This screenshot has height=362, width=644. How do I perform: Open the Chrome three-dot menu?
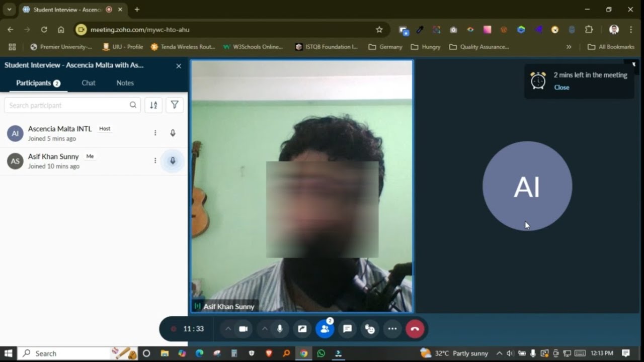(631, 30)
